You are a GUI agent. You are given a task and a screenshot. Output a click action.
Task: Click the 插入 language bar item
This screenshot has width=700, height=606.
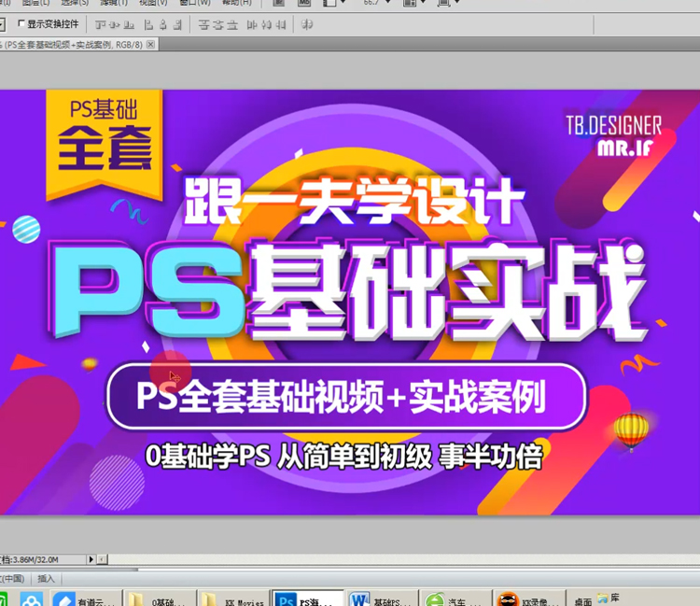click(46, 579)
